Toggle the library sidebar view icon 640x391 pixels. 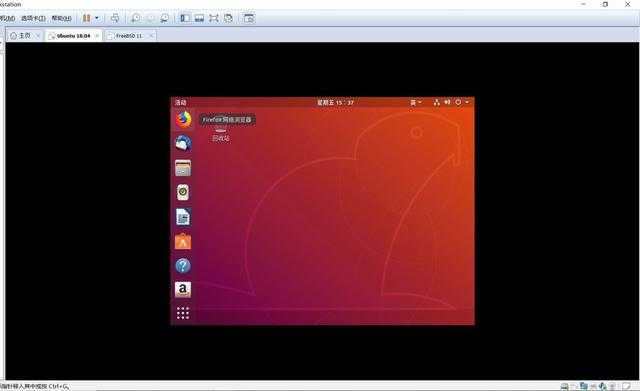click(x=185, y=18)
